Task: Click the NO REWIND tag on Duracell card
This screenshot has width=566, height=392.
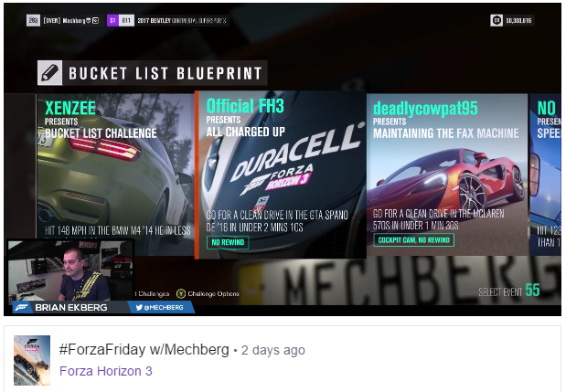Action: (228, 242)
